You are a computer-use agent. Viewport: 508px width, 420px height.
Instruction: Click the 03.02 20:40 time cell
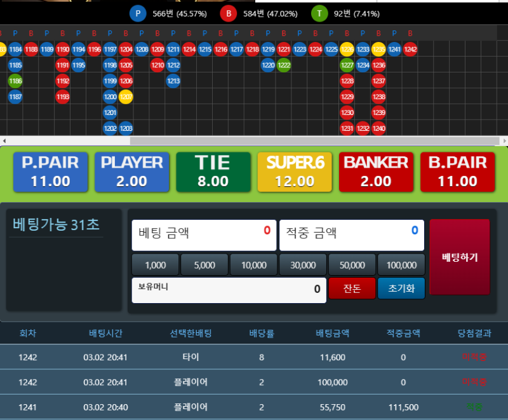105,407
